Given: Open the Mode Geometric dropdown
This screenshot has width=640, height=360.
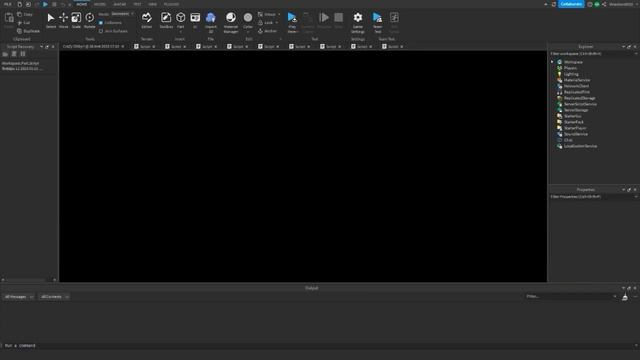Looking at the screenshot, I should click(122, 14).
